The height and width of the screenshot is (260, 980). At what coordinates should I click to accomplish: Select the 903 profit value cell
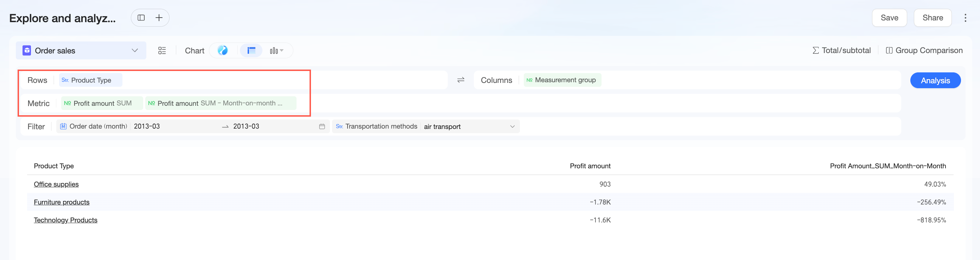click(605, 184)
